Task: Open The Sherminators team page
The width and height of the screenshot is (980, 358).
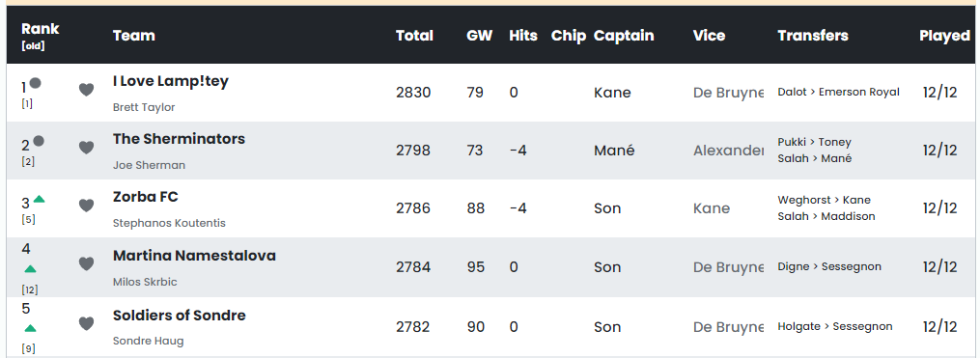Action: click(179, 139)
